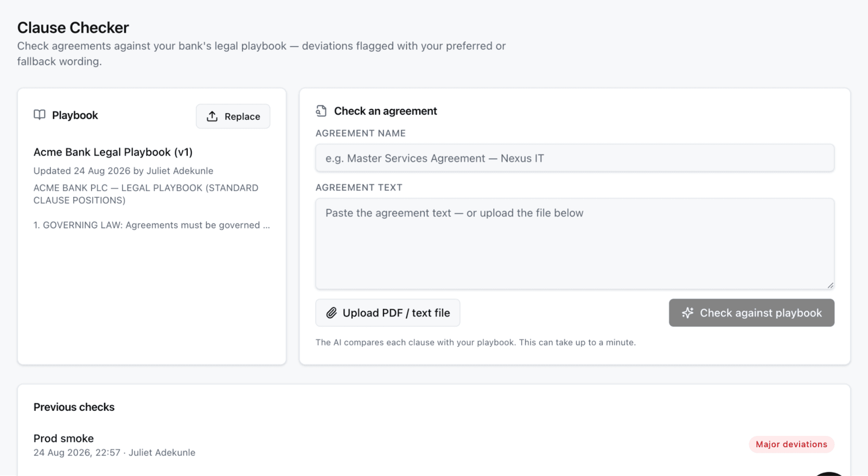Click the paperclip attachment icon

pos(331,313)
